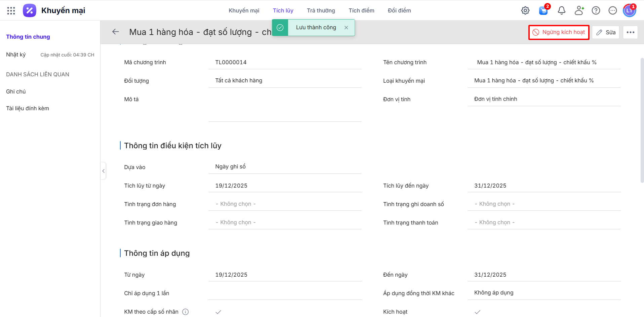
Task: Open notifications bell icon
Action: point(561,11)
